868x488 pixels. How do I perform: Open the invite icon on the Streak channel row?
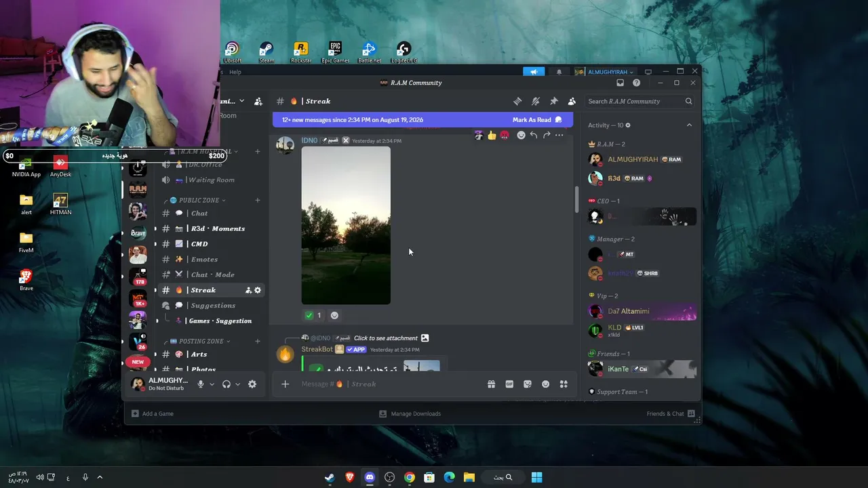(248, 290)
